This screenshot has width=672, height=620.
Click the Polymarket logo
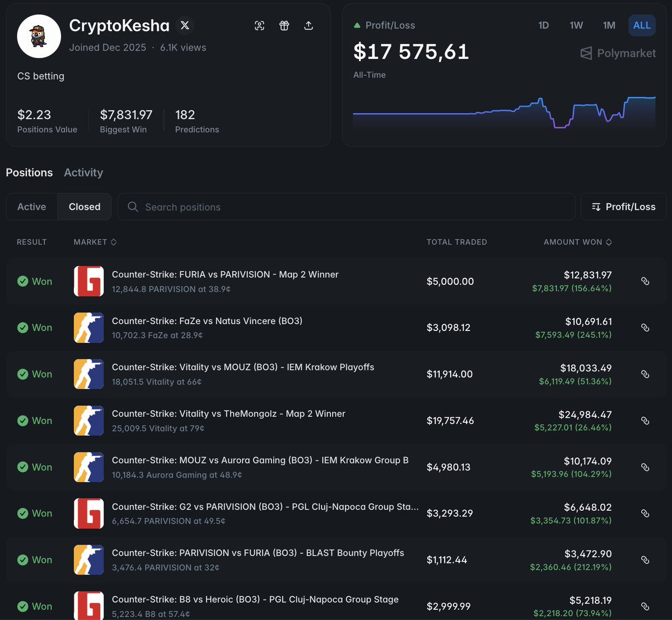(x=618, y=53)
